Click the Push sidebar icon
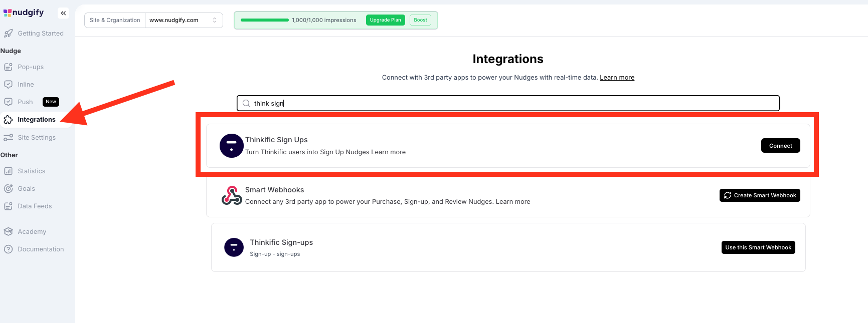This screenshot has width=868, height=323. coord(9,102)
